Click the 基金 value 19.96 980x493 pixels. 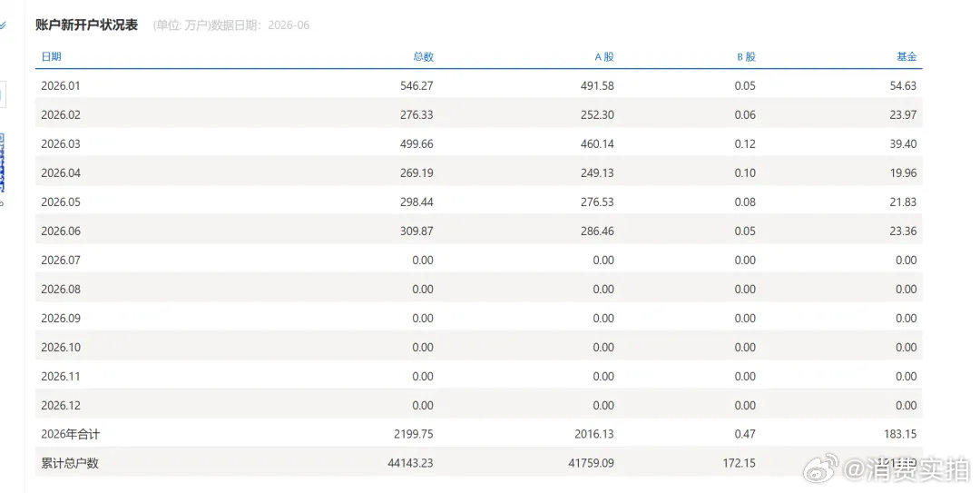click(903, 173)
